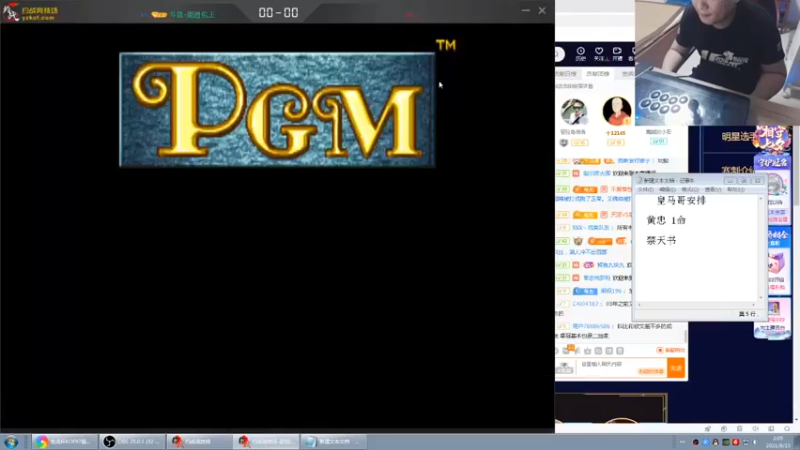
Task: Switch to OBS 25.0.1 on taskbar
Action: point(132,442)
